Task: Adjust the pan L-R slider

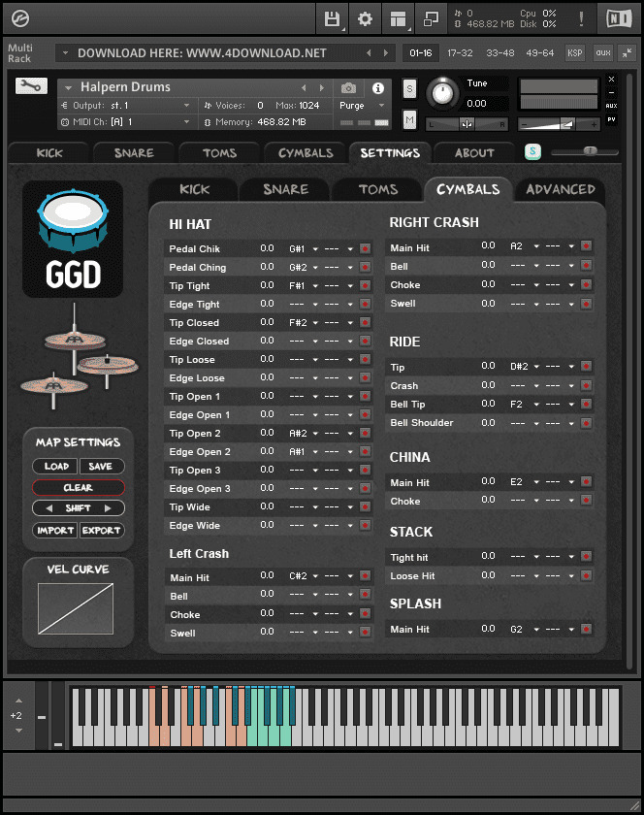Action: coord(467,124)
